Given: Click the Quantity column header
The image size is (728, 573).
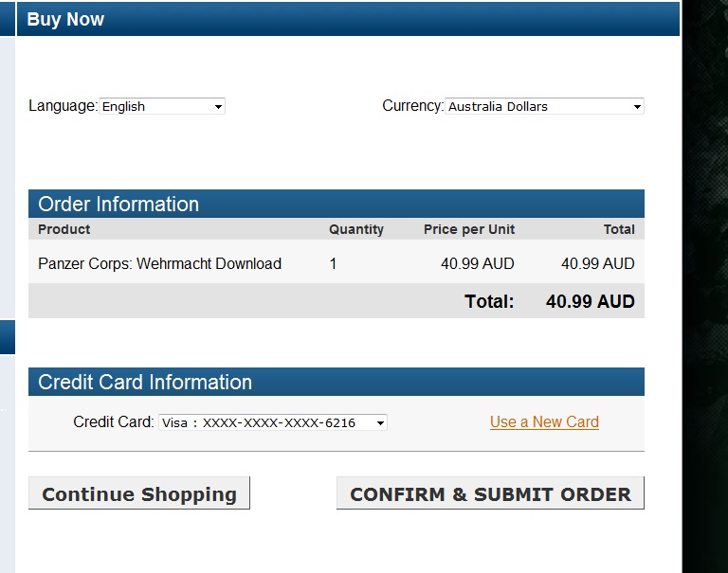Looking at the screenshot, I should click(x=356, y=229).
